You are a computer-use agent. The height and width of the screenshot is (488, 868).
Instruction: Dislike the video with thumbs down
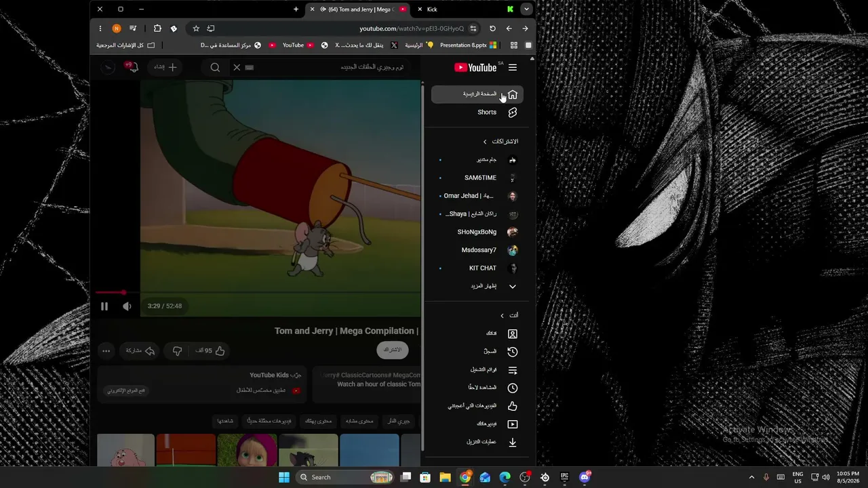coord(177,350)
